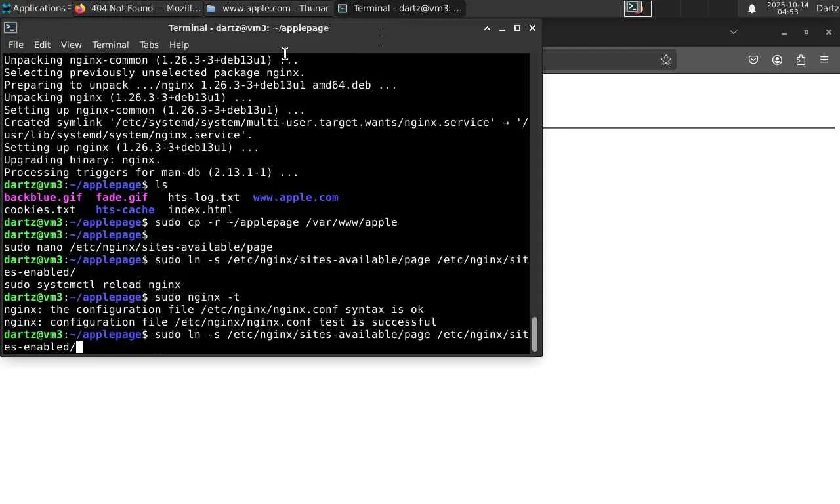Click fade.gif in terminal listing

coord(122,198)
